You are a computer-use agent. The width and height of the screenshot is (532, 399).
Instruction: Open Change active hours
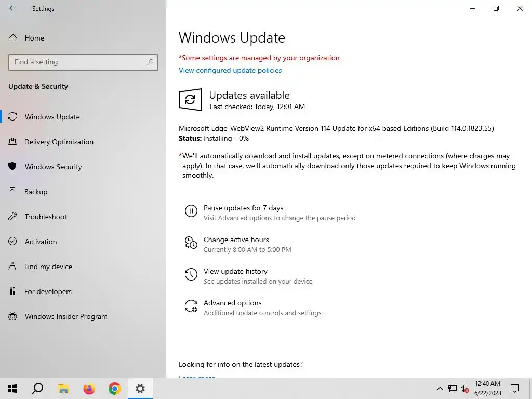pos(236,240)
